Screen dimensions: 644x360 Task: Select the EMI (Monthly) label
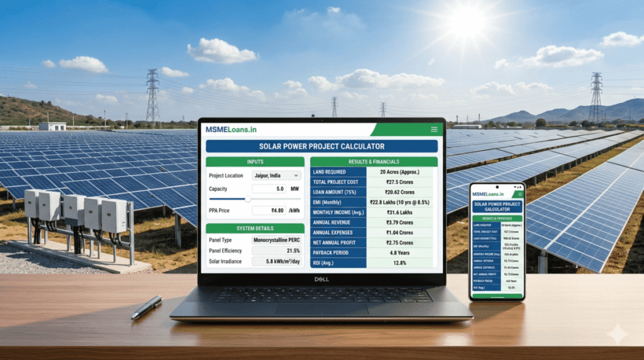pyautogui.click(x=327, y=202)
